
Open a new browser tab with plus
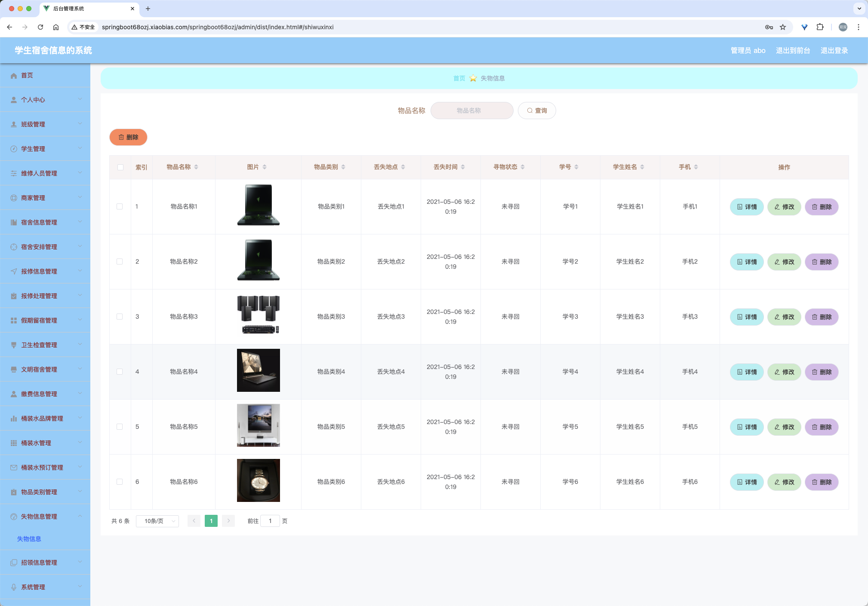tap(148, 9)
